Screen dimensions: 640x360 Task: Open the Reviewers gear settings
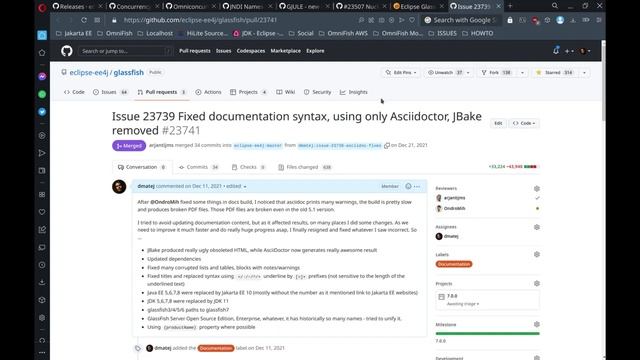click(536, 189)
